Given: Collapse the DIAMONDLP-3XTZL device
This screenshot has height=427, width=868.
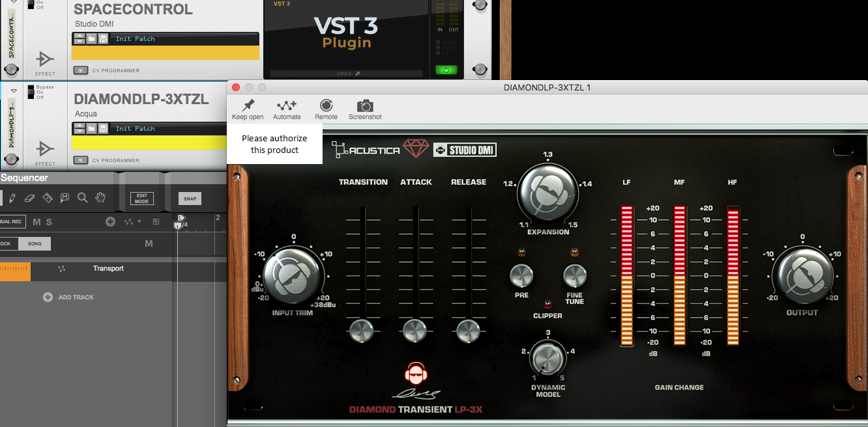Looking at the screenshot, I should click(x=13, y=92).
